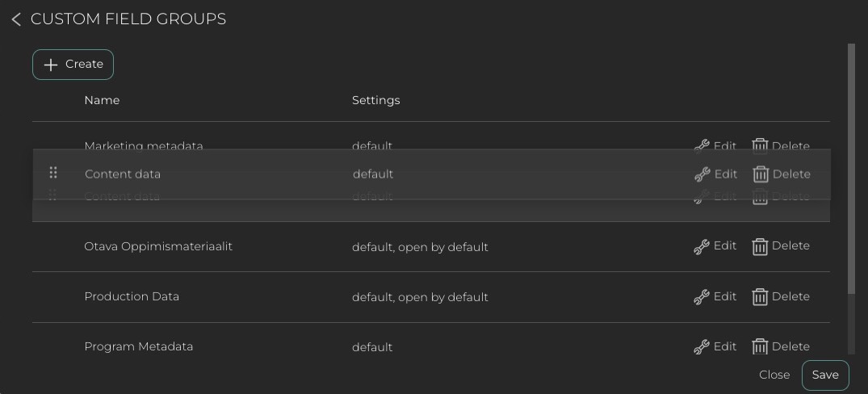Click the drag handle of Content data row

click(53, 173)
